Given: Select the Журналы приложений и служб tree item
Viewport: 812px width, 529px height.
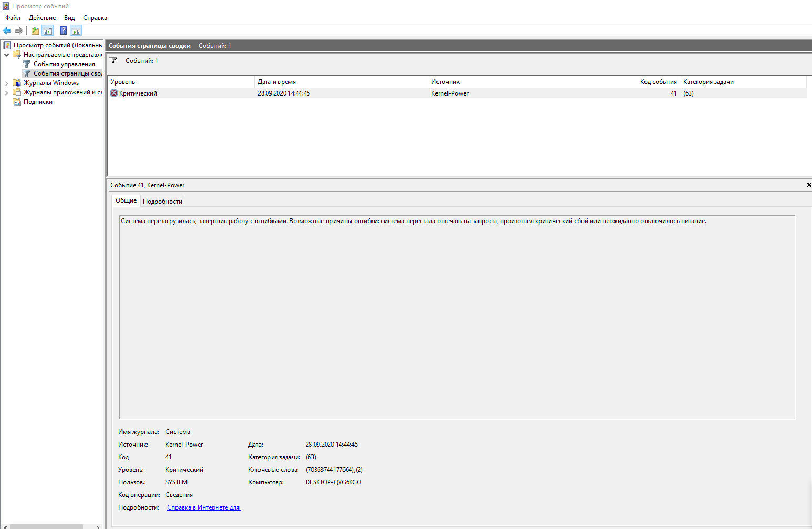Looking at the screenshot, I should [63, 92].
